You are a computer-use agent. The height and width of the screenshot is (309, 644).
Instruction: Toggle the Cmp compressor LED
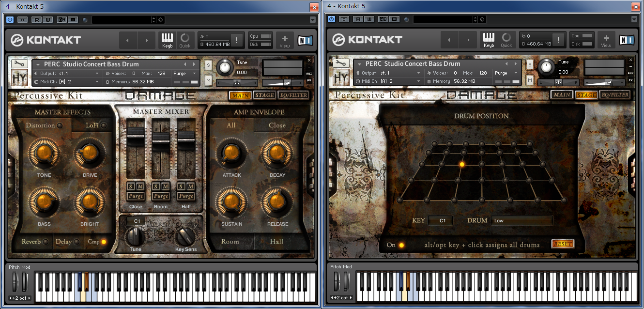(104, 242)
